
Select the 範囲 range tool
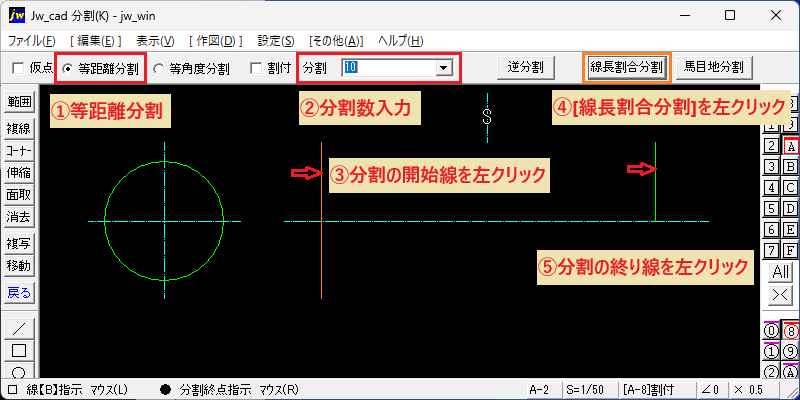[19, 101]
